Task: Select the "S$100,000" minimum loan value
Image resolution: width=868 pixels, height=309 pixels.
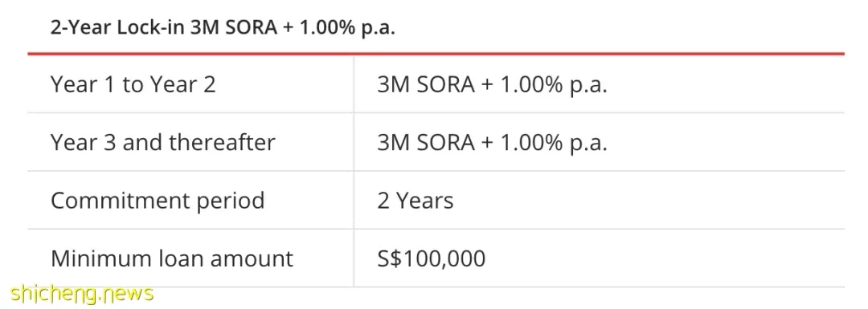Action: pyautogui.click(x=432, y=258)
